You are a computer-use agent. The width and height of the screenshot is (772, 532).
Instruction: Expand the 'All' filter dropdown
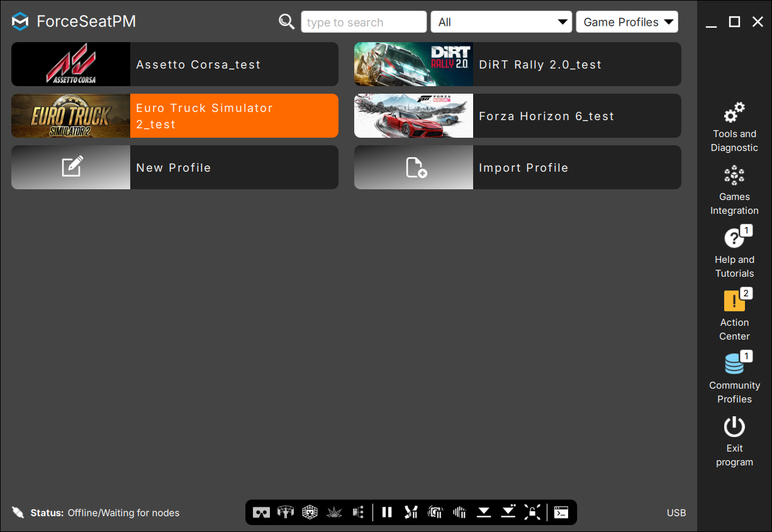tap(501, 22)
